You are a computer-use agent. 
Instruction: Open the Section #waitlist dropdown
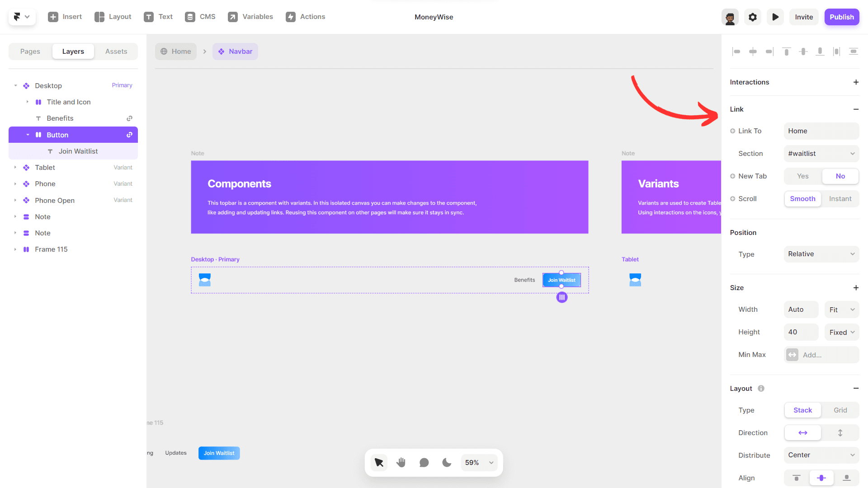pos(821,154)
